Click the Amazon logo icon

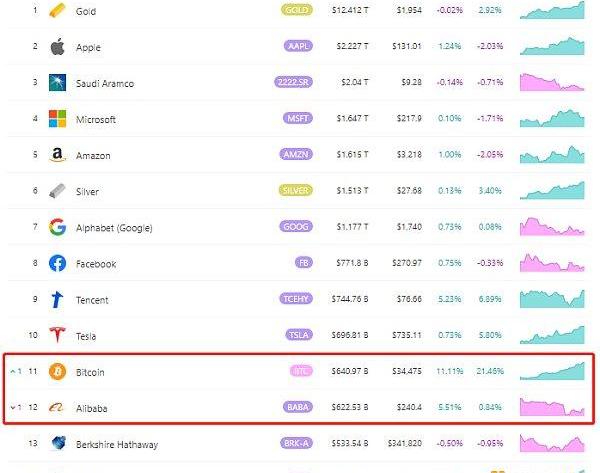(x=57, y=155)
